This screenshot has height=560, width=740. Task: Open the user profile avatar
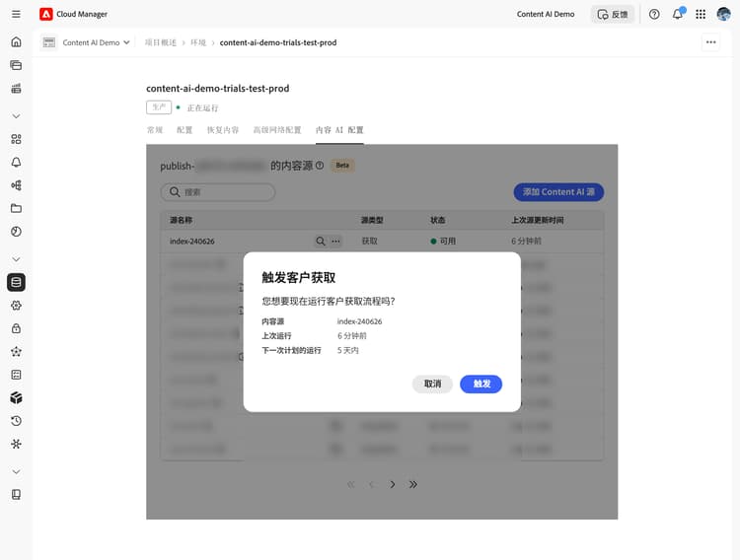point(723,14)
